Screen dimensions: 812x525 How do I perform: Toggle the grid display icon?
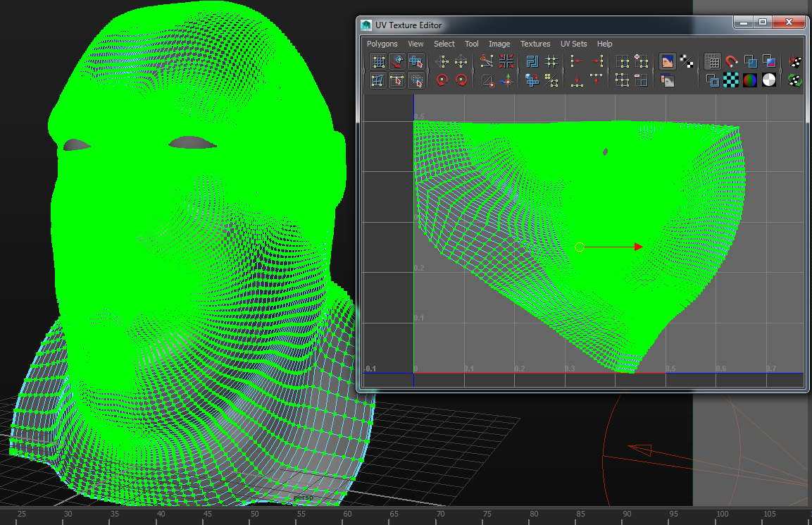(712, 61)
